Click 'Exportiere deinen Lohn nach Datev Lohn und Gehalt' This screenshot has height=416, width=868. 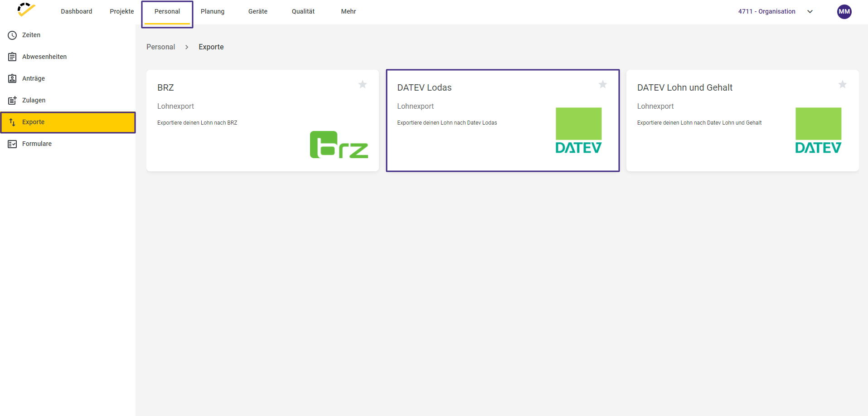pyautogui.click(x=699, y=123)
